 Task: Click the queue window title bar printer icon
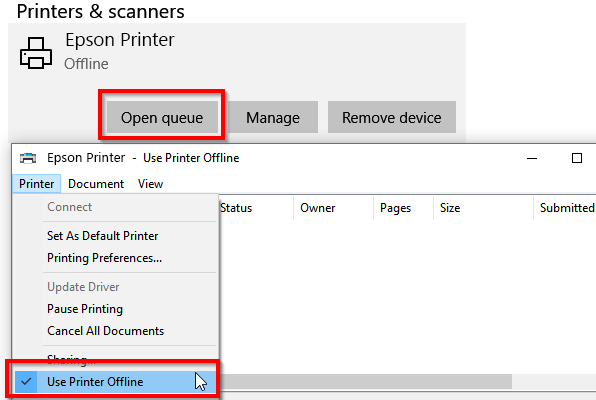coord(28,158)
